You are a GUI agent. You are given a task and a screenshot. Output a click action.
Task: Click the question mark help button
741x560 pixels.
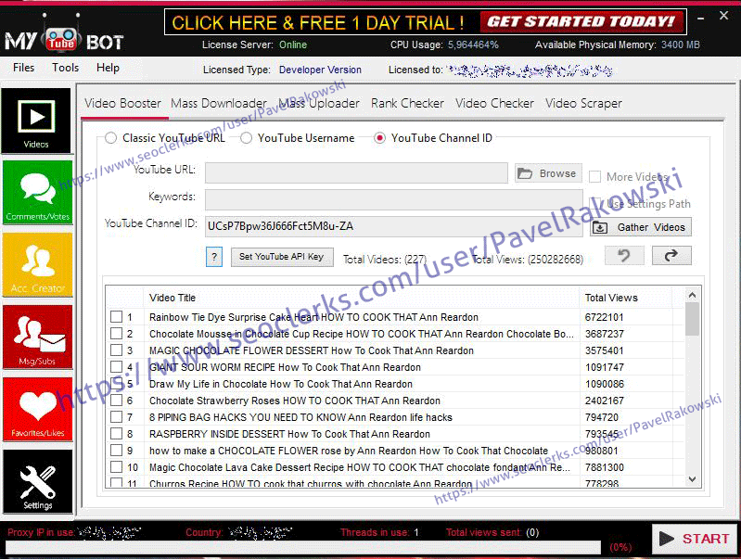pos(214,257)
